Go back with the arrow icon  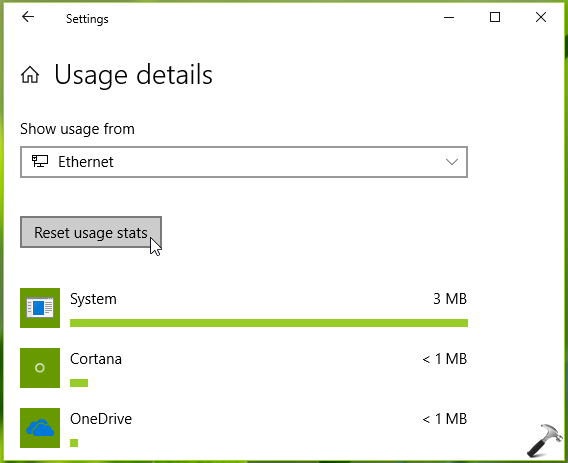(28, 17)
